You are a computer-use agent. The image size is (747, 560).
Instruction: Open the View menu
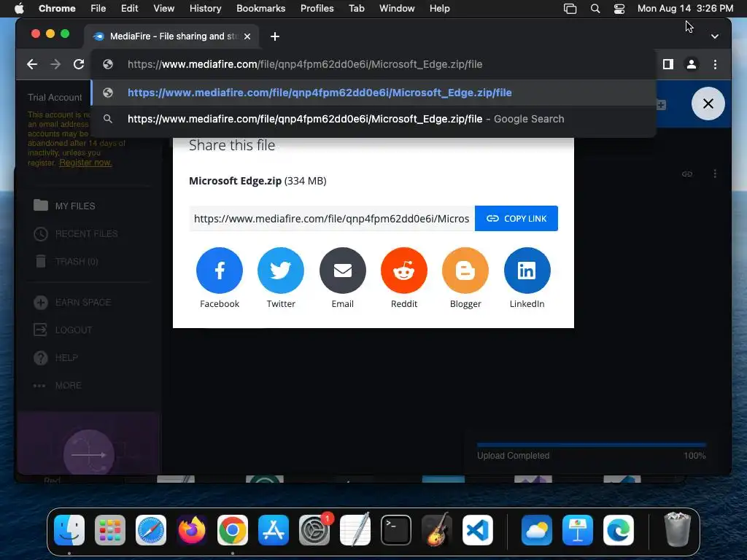click(x=163, y=8)
